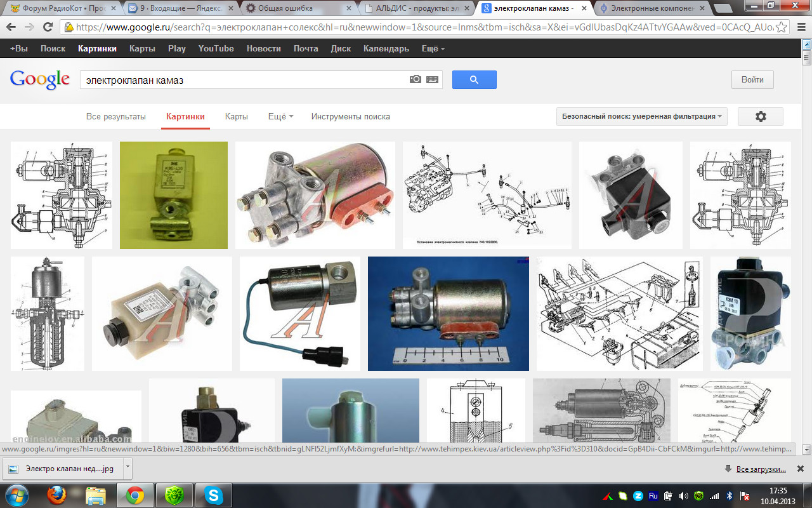Open the on-screen keyboard icon in search box
Screen dimensions: 812x508
point(433,79)
